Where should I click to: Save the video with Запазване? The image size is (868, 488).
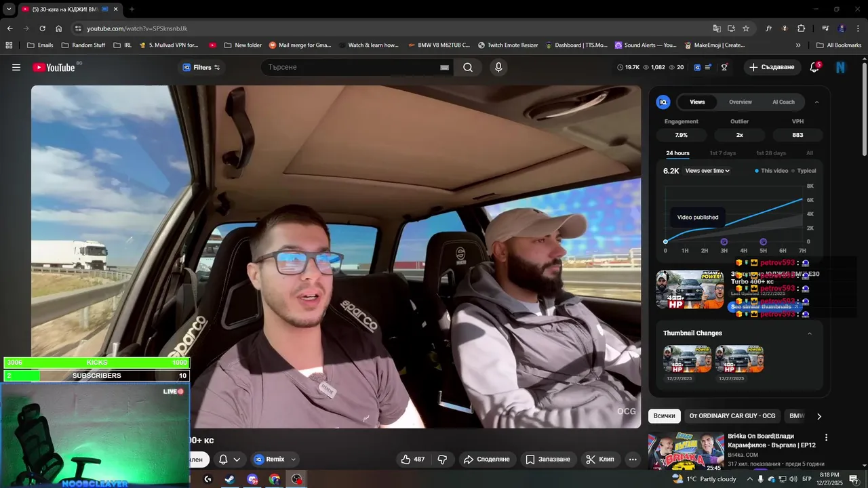548,460
